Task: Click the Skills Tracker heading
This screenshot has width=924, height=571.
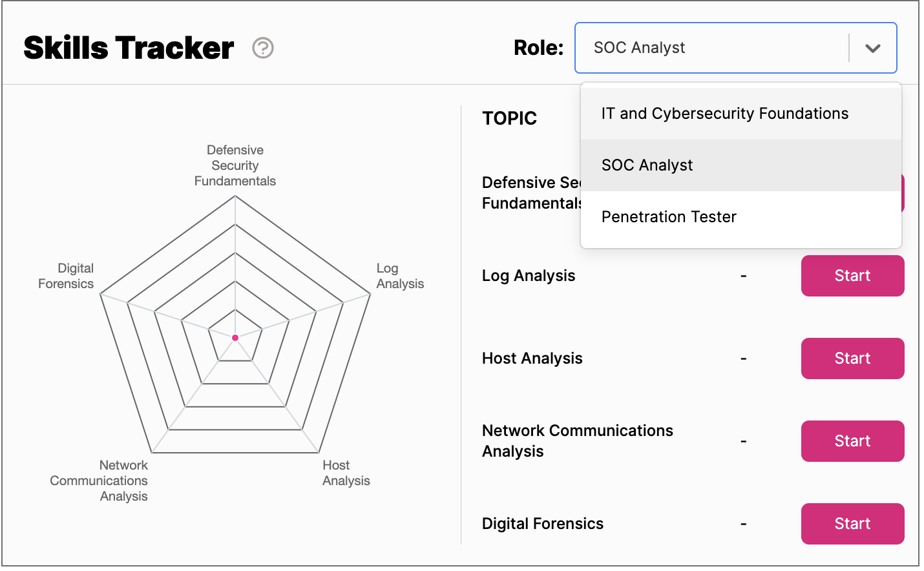Action: 129,48
